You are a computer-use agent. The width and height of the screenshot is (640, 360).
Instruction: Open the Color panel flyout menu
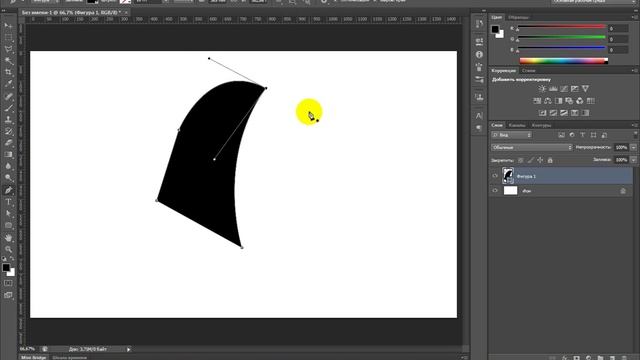click(635, 17)
